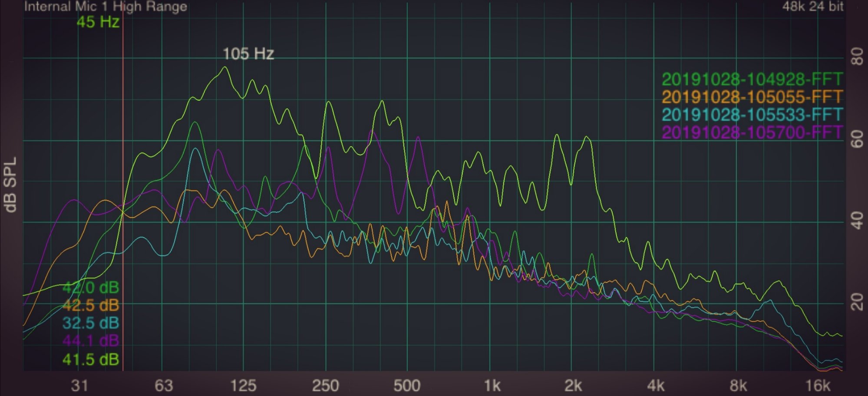Select the green 20191028-104928-FFT legend entry
The height and width of the screenshot is (396, 868).
click(752, 80)
